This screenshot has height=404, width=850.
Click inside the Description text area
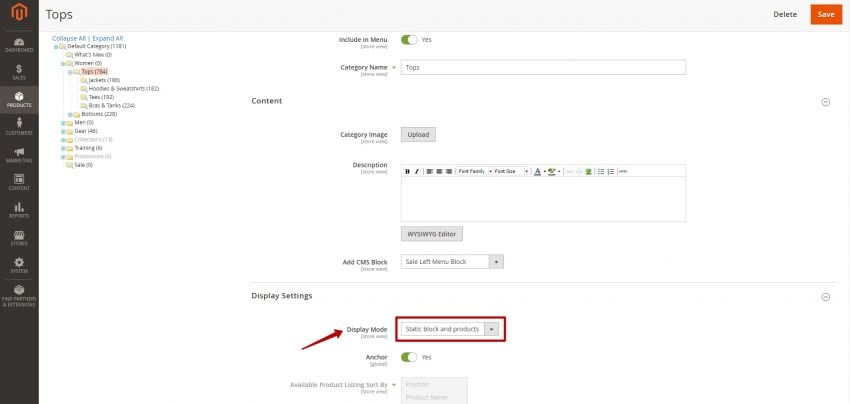[543, 198]
